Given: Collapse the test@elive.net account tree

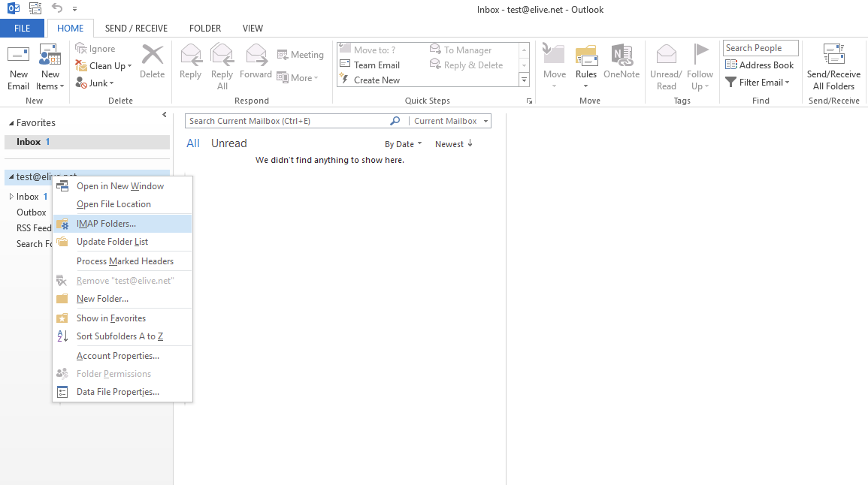Looking at the screenshot, I should (11, 177).
